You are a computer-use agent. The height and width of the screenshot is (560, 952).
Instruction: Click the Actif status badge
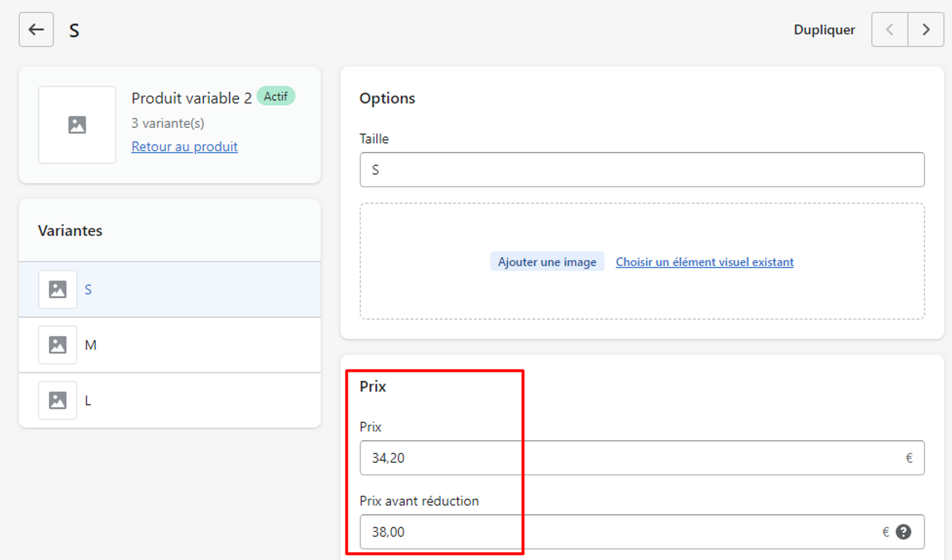[x=276, y=97]
